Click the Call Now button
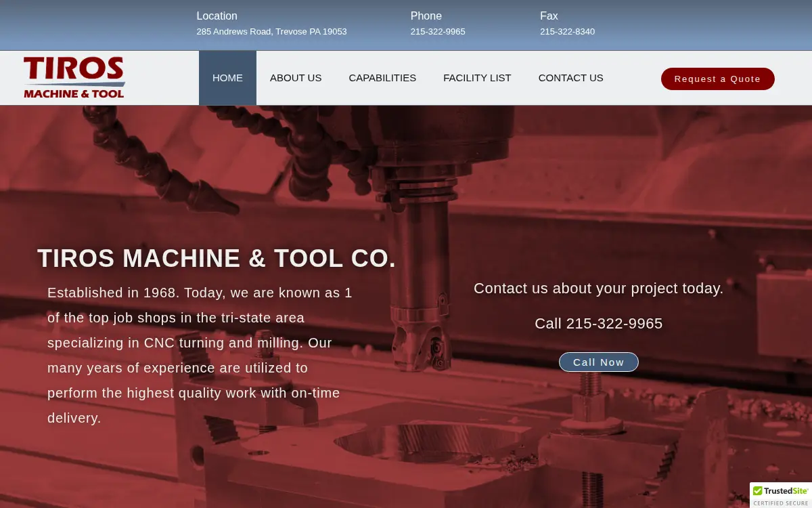 click(598, 362)
